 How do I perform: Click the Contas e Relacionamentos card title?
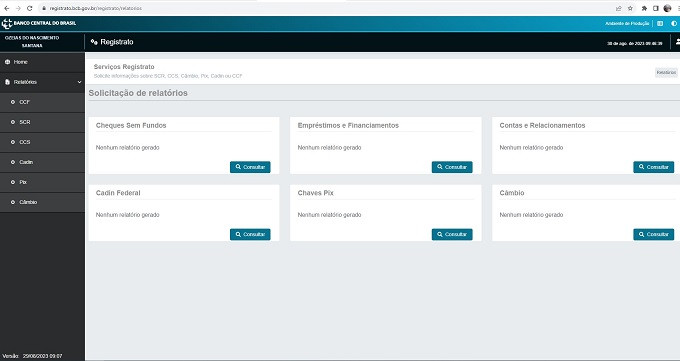click(x=543, y=125)
